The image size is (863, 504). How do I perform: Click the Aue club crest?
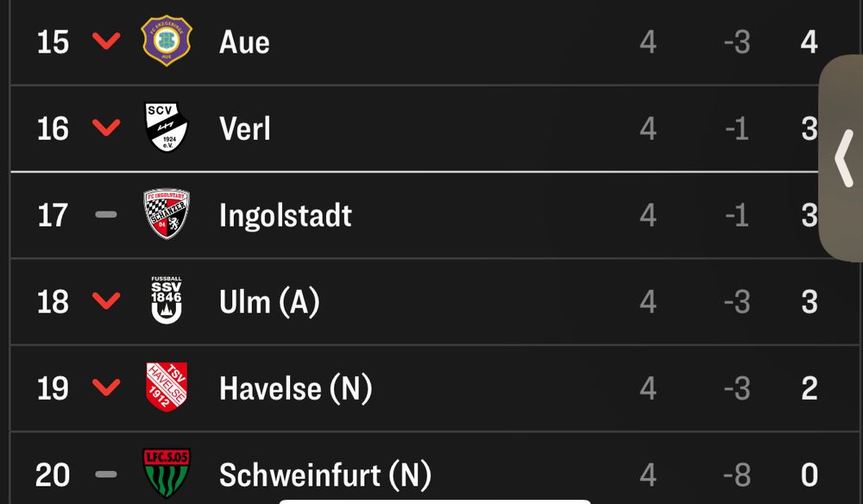[x=166, y=41]
